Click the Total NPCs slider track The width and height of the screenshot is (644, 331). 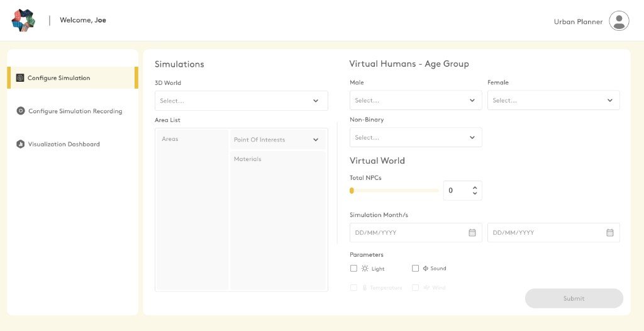(x=394, y=191)
